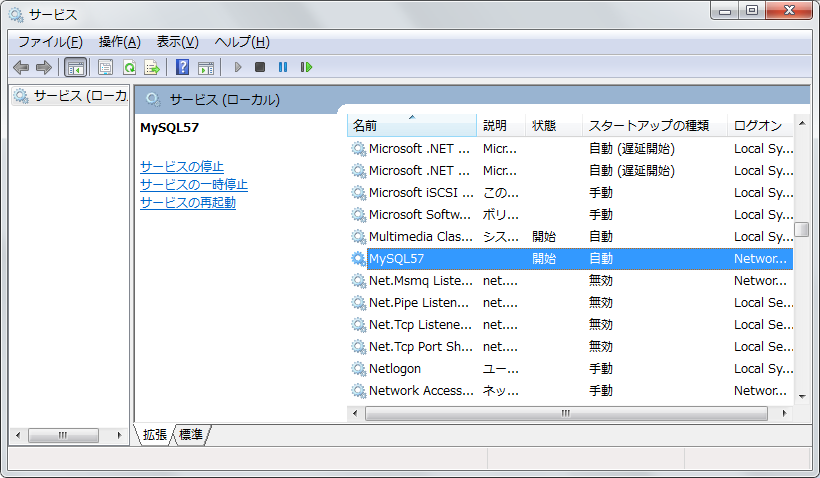Toggle the action pane toolbar icon

(206, 67)
